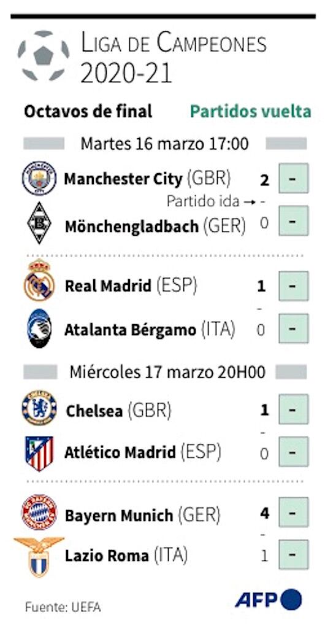
Task: Click the soccer ball icon beside the title
Action: tap(43, 55)
